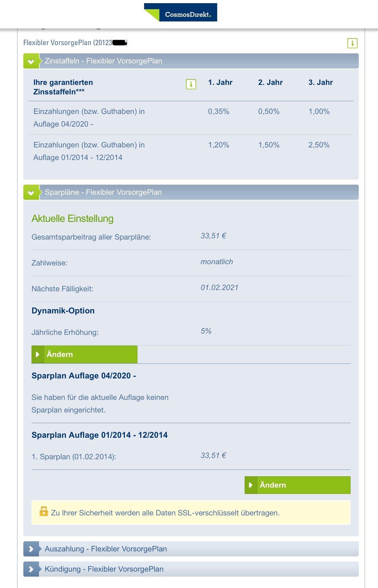The height and width of the screenshot is (588, 378).
Task: Expand the Auszahlung section chevron
Action: (x=31, y=549)
